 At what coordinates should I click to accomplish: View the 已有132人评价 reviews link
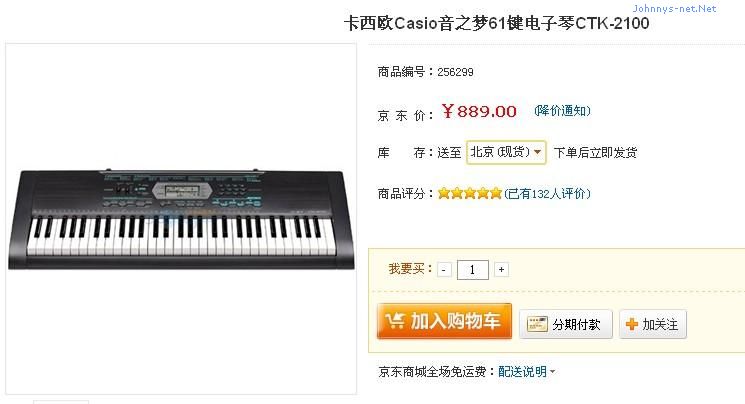(x=547, y=193)
